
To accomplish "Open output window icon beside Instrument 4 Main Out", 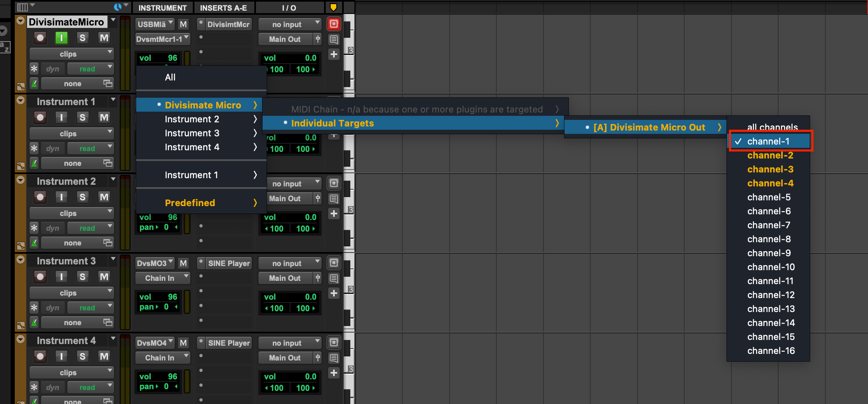I will [x=318, y=358].
